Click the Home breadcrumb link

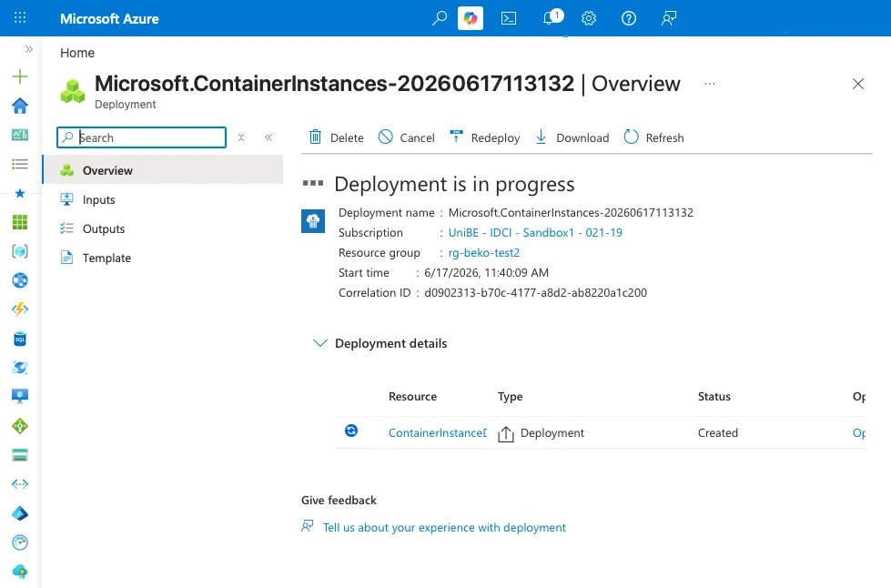[77, 53]
